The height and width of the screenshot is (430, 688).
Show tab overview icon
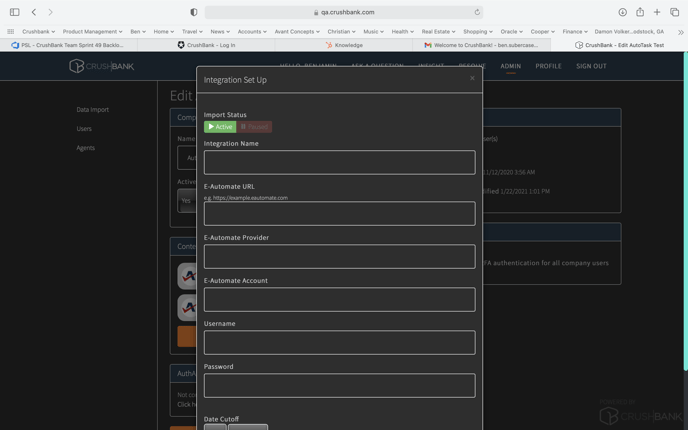(x=674, y=12)
